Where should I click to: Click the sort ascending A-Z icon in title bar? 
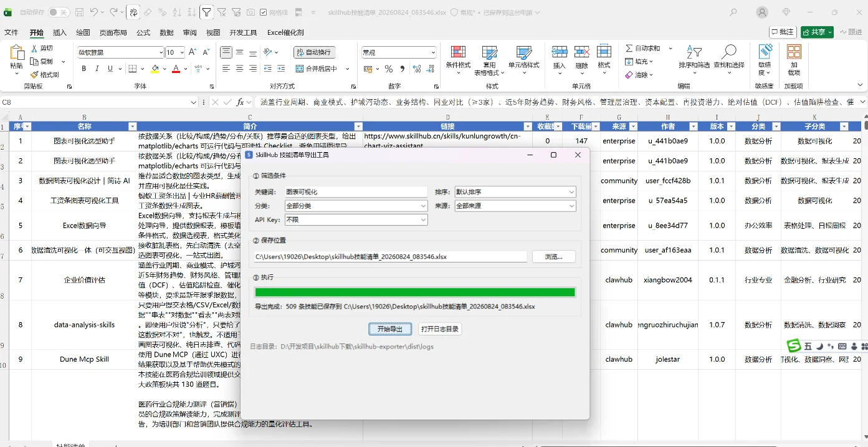(176, 12)
